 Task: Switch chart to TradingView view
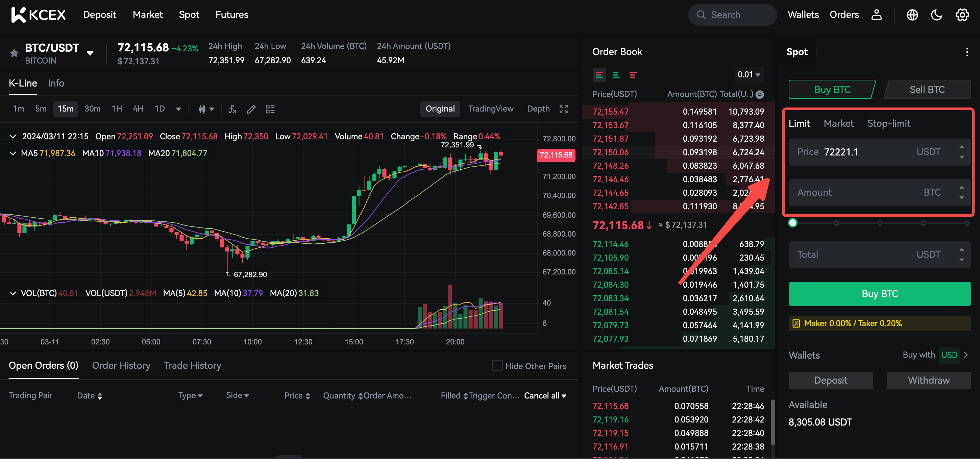(490, 109)
